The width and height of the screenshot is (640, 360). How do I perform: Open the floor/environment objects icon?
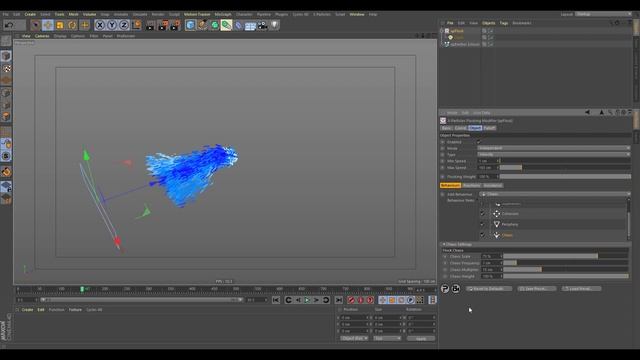click(x=250, y=25)
